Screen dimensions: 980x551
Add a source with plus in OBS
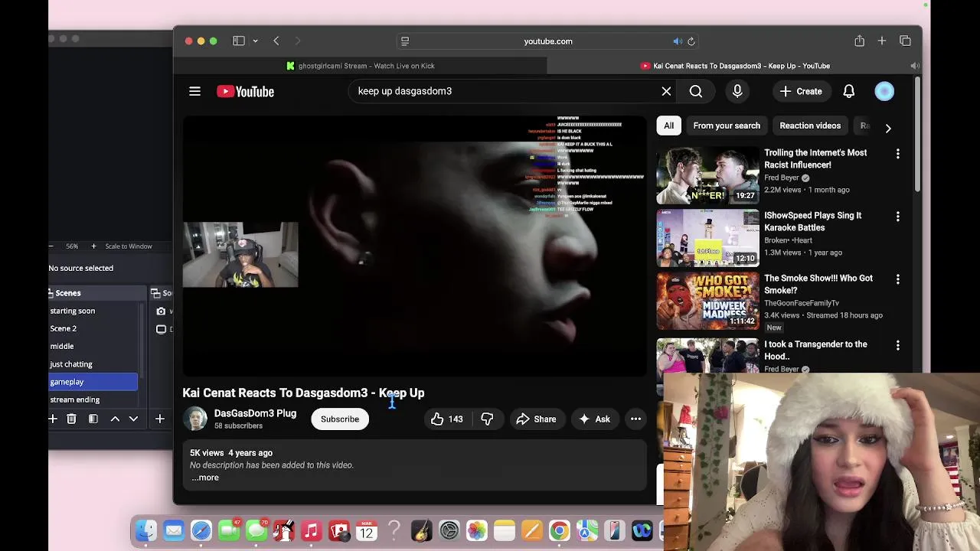pos(160,419)
